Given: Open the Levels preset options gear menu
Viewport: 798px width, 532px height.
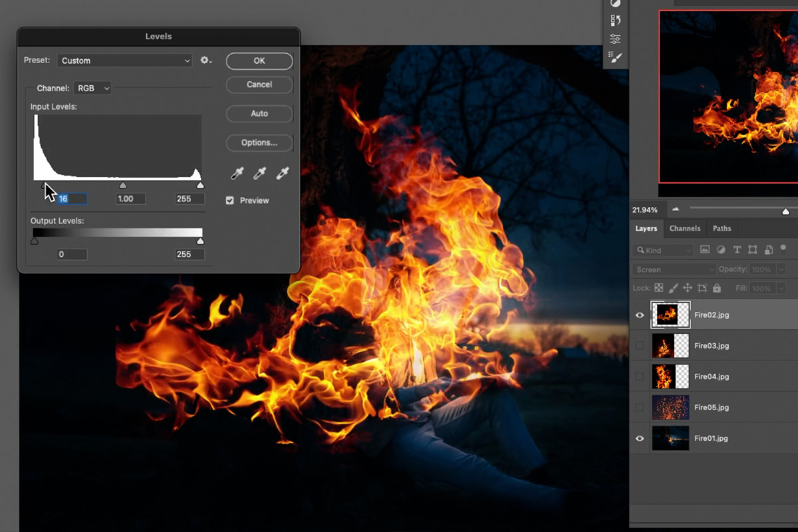Looking at the screenshot, I should (206, 60).
